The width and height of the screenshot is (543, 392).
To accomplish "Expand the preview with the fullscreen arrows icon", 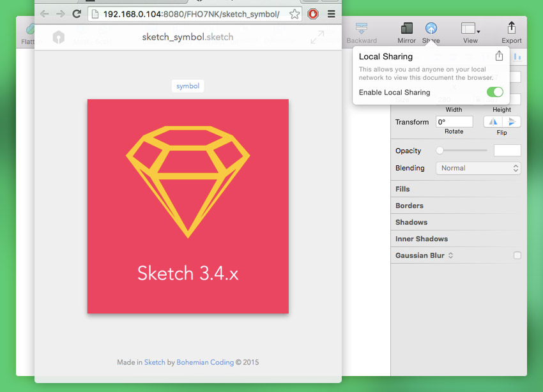I will pos(317,38).
